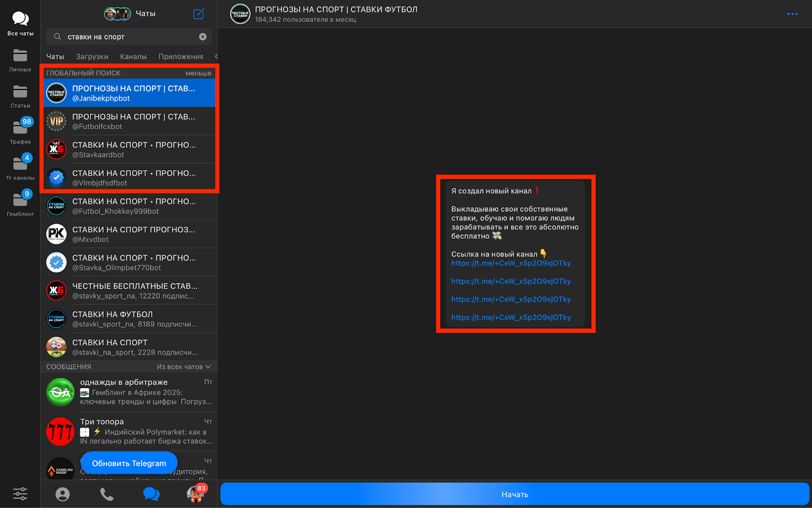812x508 pixels.
Task: Click the Начать button
Action: coord(515,494)
